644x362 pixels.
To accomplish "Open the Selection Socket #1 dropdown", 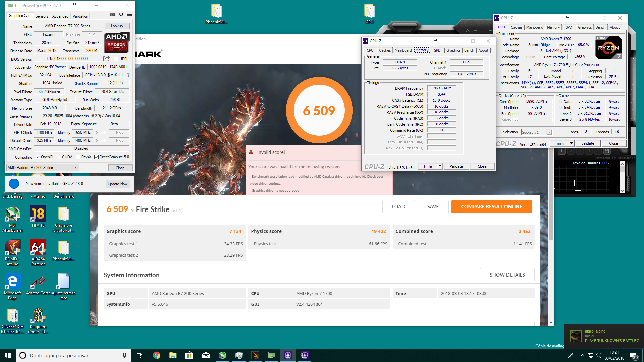I will (x=536, y=132).
